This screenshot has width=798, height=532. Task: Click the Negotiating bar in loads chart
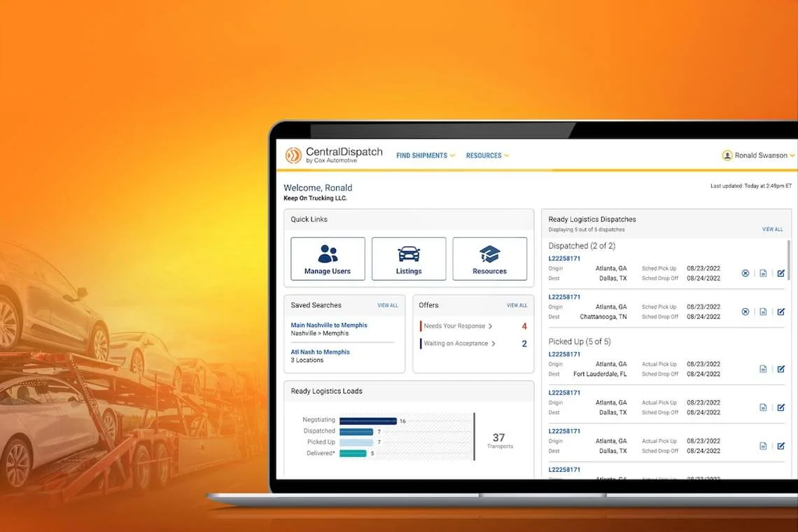click(x=368, y=421)
